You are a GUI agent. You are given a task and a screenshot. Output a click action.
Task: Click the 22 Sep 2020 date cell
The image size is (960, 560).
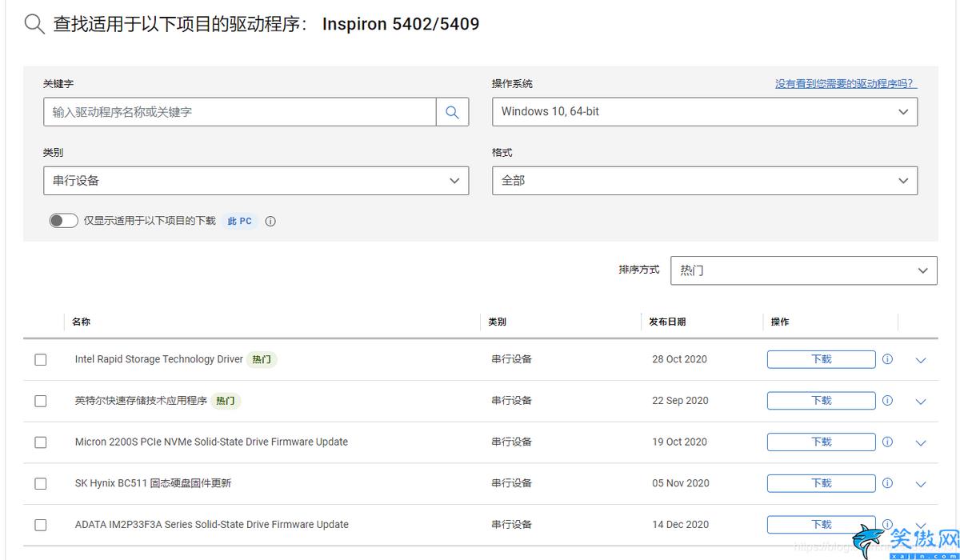tap(680, 401)
